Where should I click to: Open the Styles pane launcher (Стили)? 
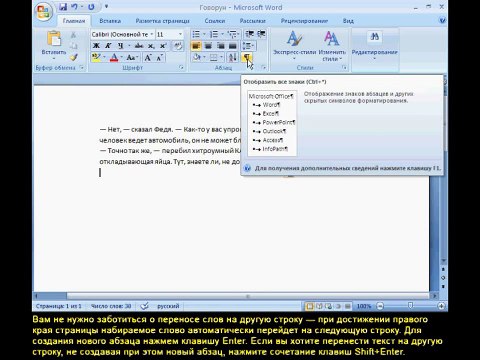pos(344,67)
